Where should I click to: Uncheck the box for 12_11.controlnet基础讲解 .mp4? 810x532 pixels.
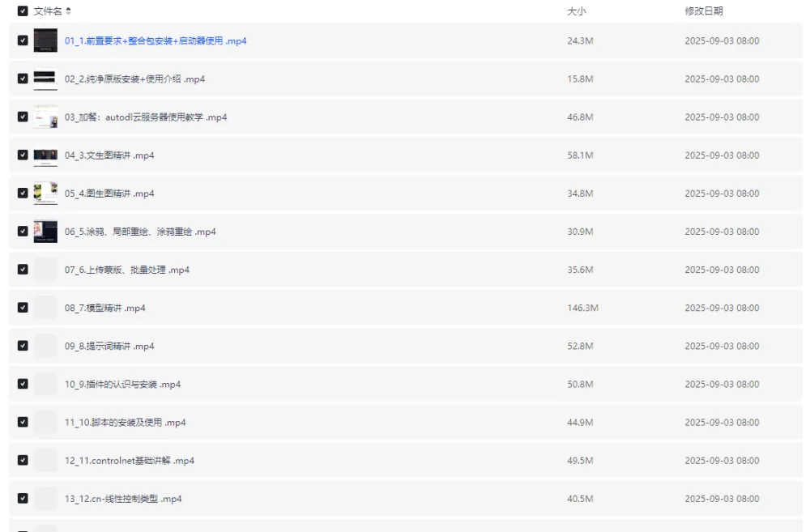(x=23, y=460)
